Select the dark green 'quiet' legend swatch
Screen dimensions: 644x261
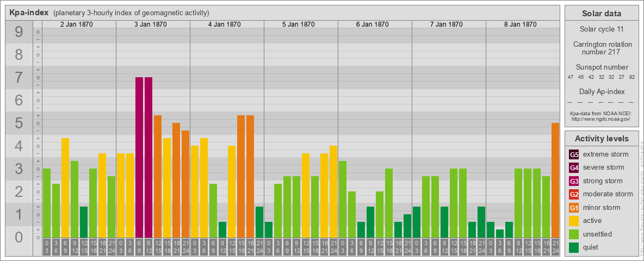(574, 247)
